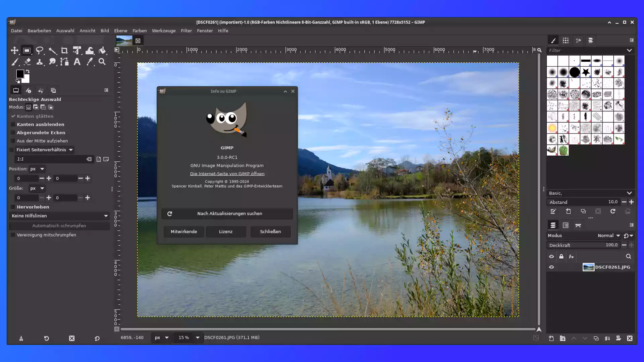The width and height of the screenshot is (644, 362).
Task: Enable Hervorheben checkbox
Action: click(13, 207)
